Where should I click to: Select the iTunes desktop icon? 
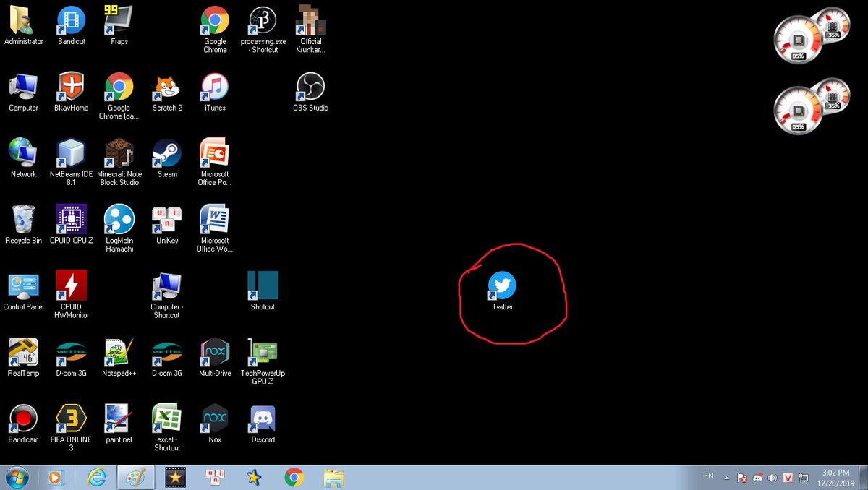coord(215,93)
